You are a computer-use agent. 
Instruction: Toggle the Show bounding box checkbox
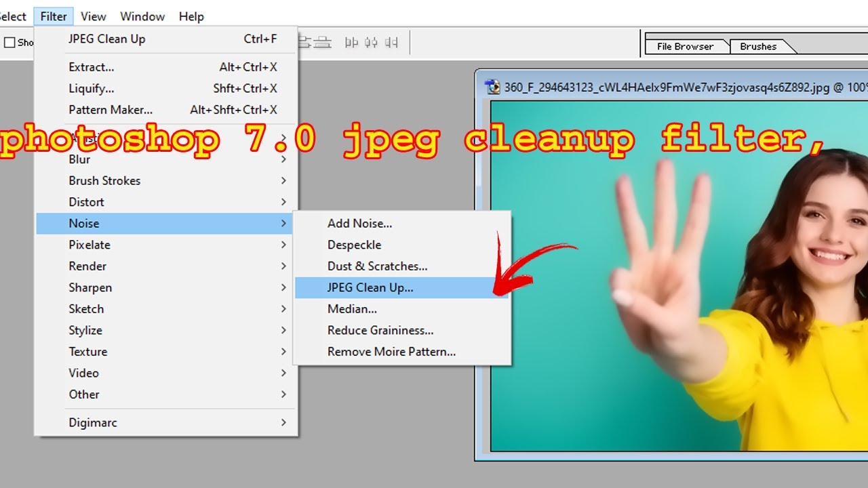click(9, 43)
